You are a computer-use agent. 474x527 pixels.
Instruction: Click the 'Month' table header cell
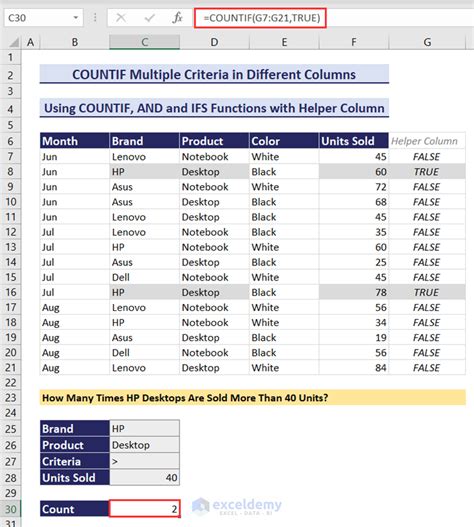click(x=75, y=141)
